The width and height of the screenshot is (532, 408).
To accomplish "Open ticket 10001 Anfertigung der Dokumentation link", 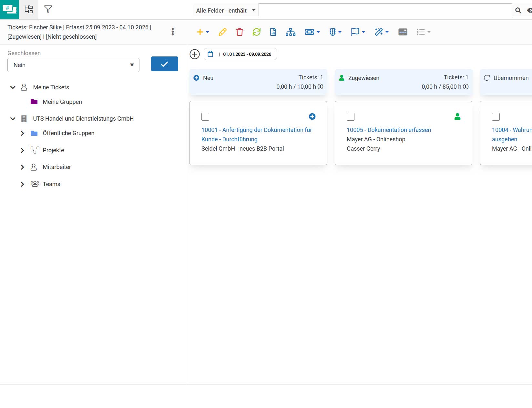I will click(257, 134).
